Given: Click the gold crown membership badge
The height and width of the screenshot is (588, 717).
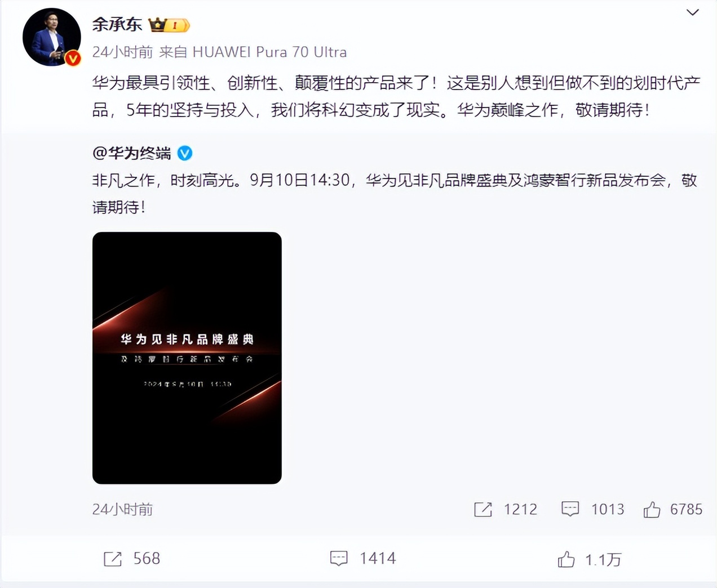Looking at the screenshot, I should pos(169,25).
